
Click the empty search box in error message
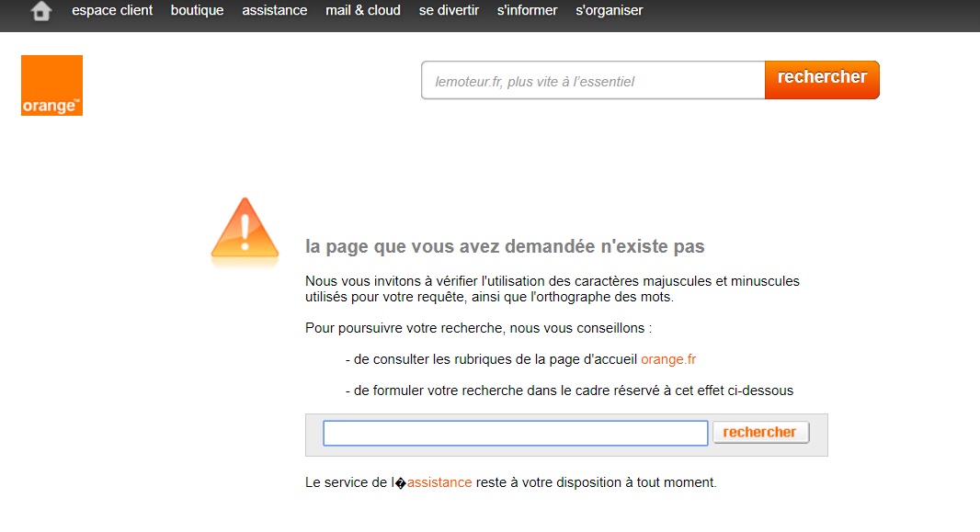[516, 434]
